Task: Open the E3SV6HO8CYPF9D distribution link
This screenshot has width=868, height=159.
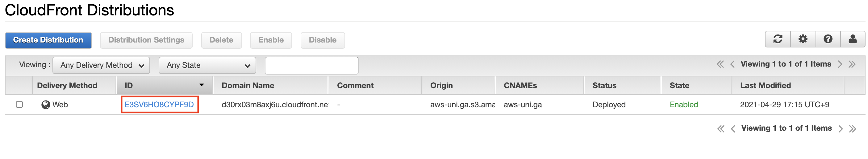Action: (159, 104)
